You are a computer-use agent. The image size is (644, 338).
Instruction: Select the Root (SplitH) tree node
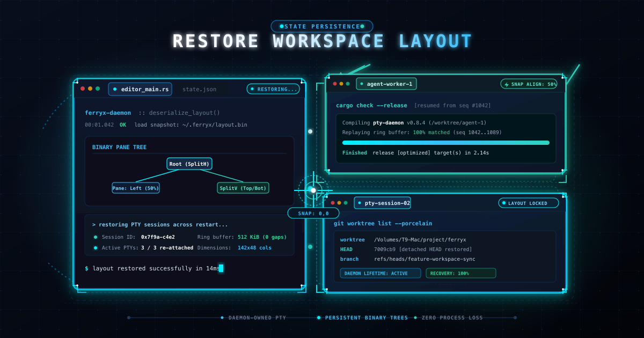(189, 164)
